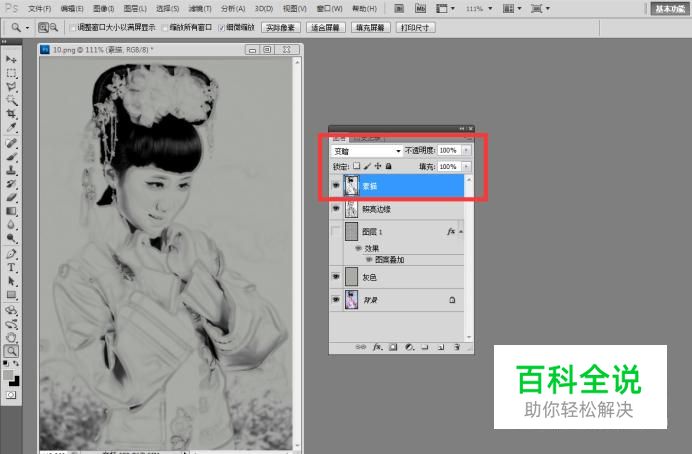Select the History Brush tool
This screenshot has width=692, height=454.
[11, 184]
